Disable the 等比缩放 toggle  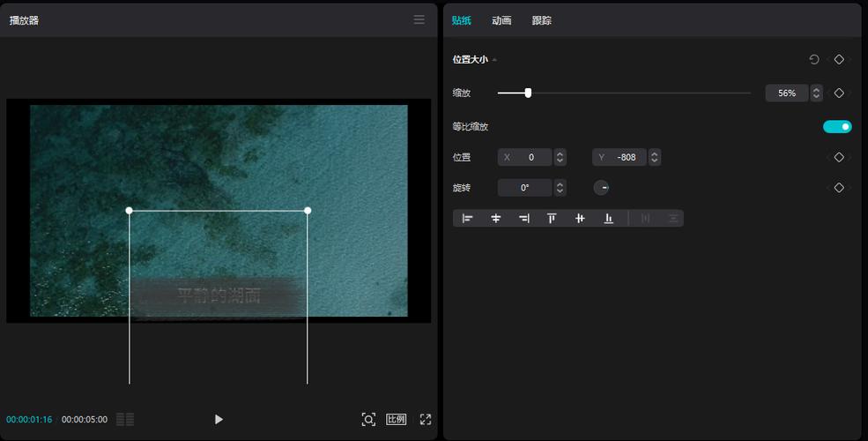click(x=837, y=127)
